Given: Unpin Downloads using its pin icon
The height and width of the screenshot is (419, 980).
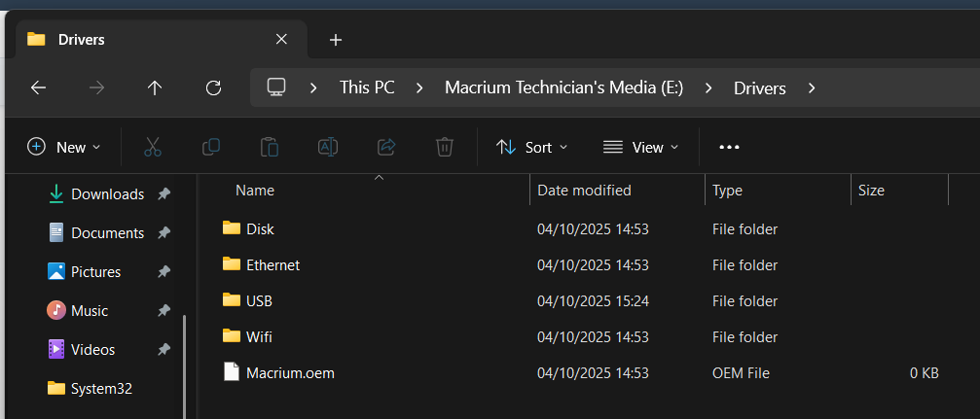Looking at the screenshot, I should [164, 194].
